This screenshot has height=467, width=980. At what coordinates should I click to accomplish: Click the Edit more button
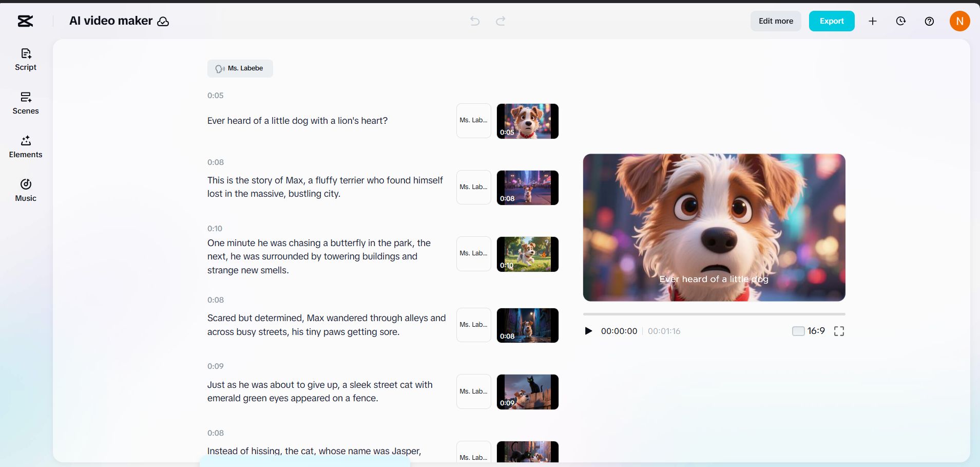coord(776,21)
